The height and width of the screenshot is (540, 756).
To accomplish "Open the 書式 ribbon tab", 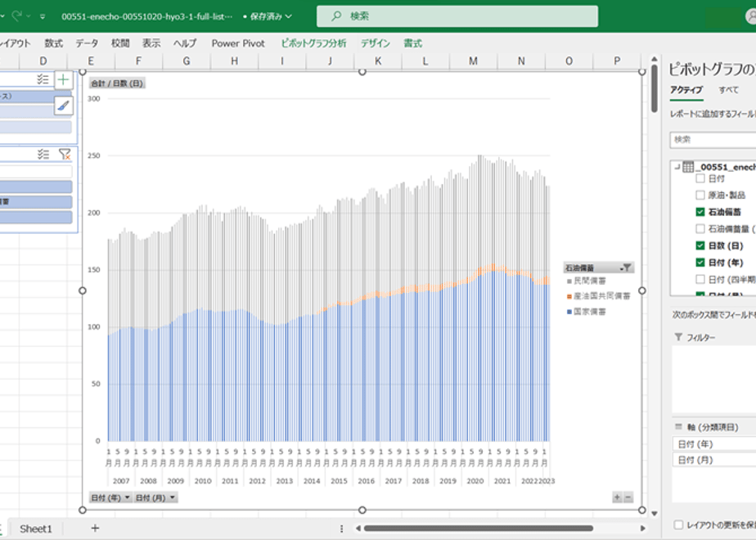I will [x=412, y=43].
